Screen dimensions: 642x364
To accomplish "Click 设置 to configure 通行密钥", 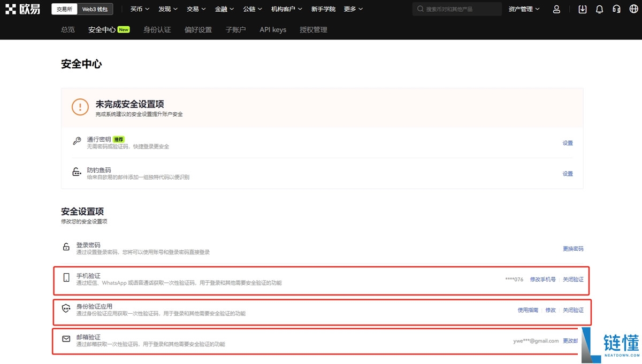I will pyautogui.click(x=567, y=143).
